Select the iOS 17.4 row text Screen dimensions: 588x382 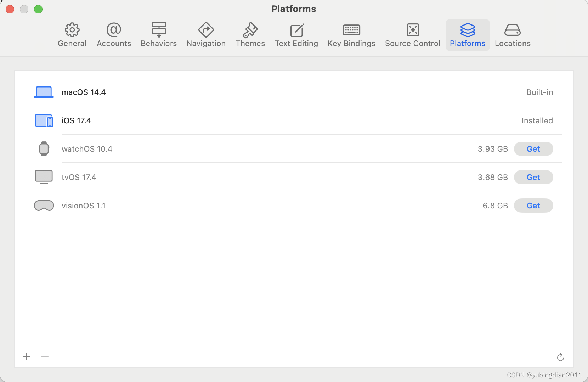click(x=76, y=120)
